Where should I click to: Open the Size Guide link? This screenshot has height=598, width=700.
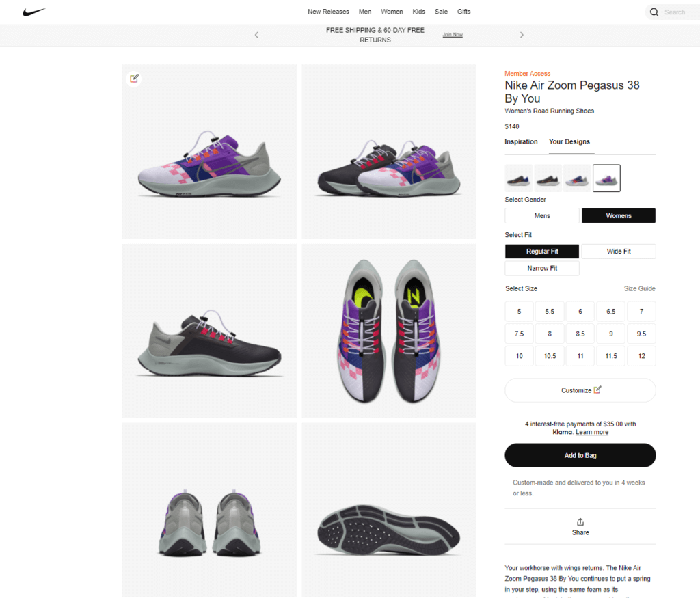tap(639, 289)
